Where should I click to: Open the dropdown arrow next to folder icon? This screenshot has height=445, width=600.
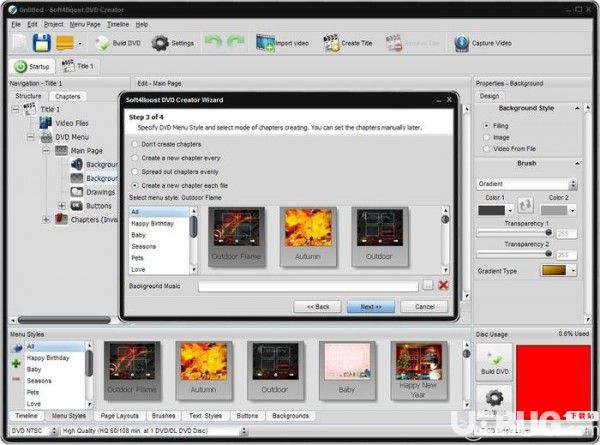point(80,44)
